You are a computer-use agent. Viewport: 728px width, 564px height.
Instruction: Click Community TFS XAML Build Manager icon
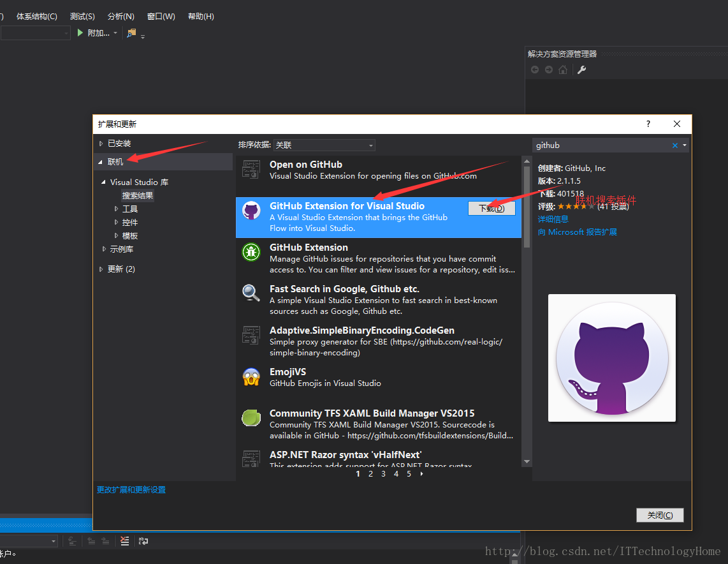click(x=251, y=418)
